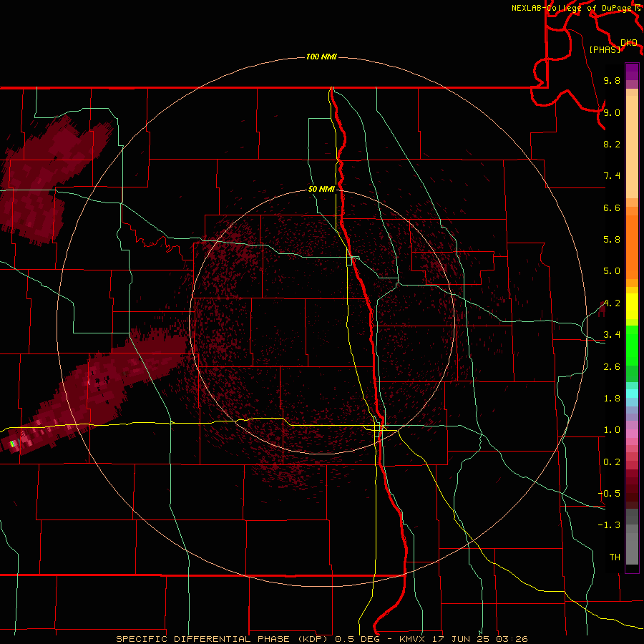Click the DKD product label
The image size is (644, 644).
(629, 43)
